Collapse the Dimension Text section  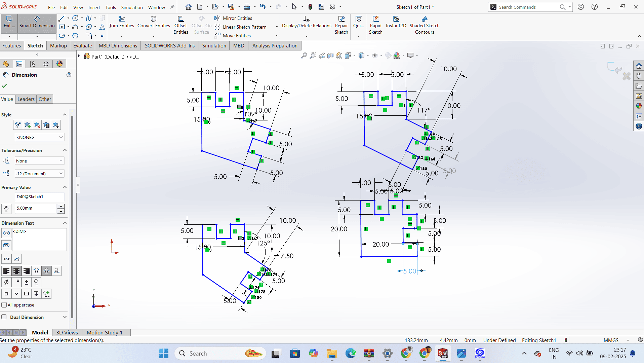coord(65,223)
